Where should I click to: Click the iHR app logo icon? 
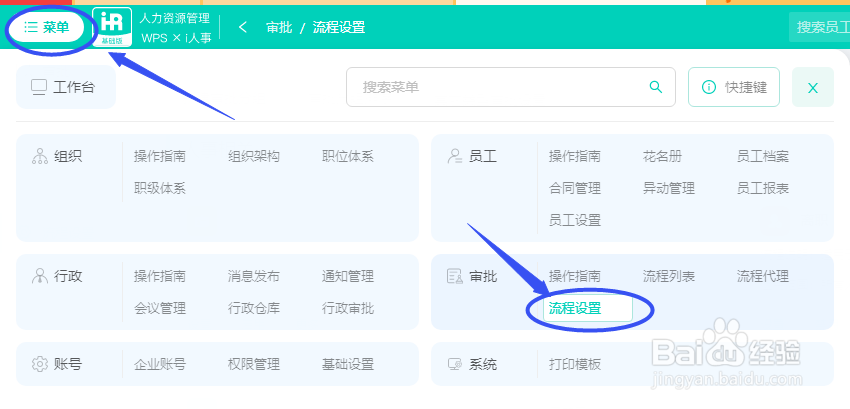[111, 27]
